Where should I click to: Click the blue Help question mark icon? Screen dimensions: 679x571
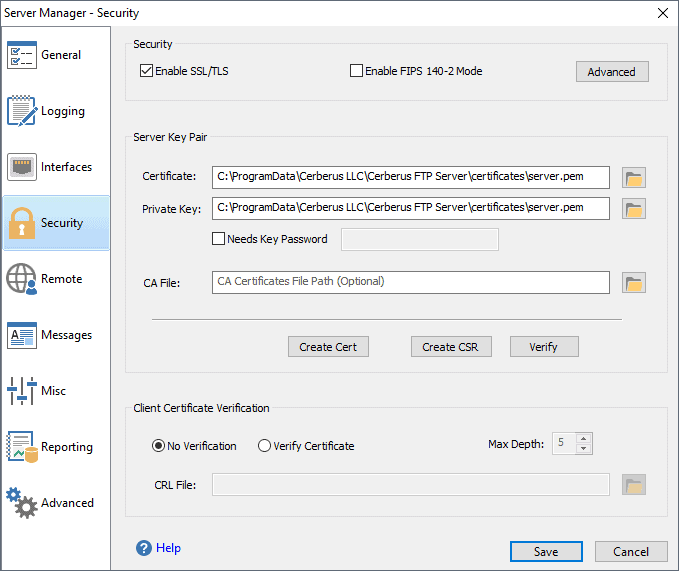144,548
